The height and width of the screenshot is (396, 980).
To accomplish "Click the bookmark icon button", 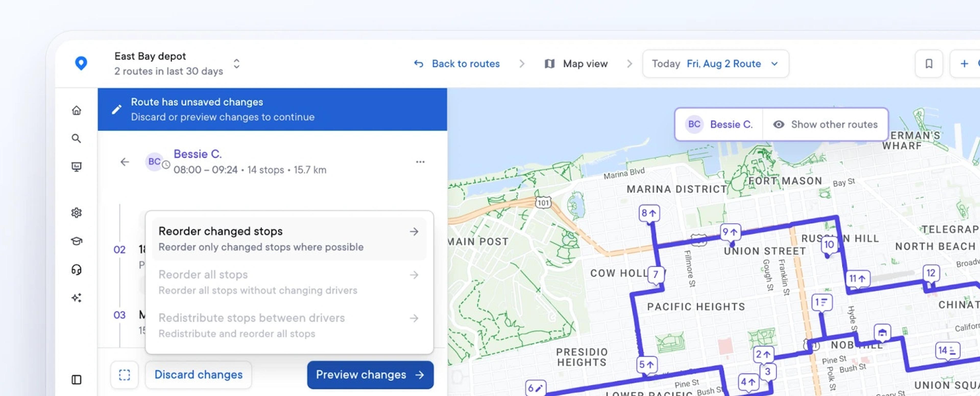I will coord(929,64).
